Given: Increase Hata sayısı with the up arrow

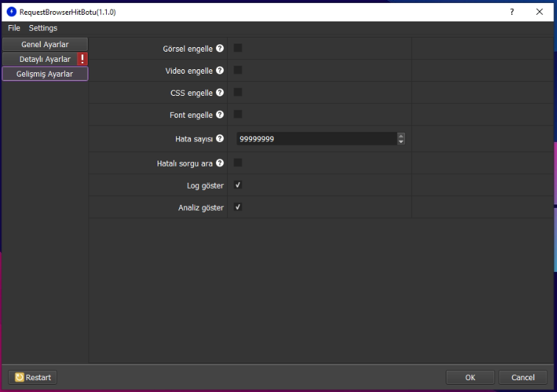Looking at the screenshot, I should [401, 136].
